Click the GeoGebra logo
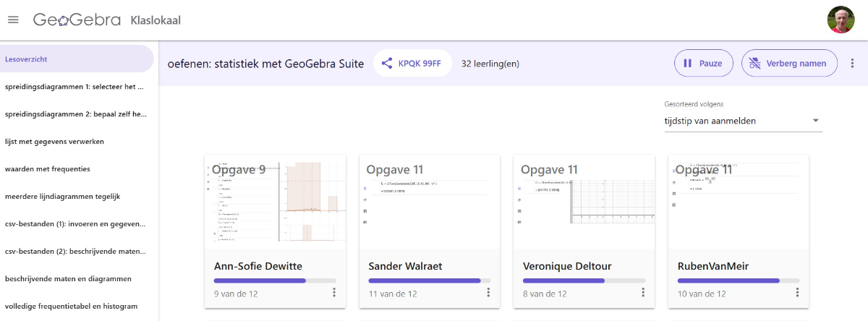 pyautogui.click(x=77, y=20)
